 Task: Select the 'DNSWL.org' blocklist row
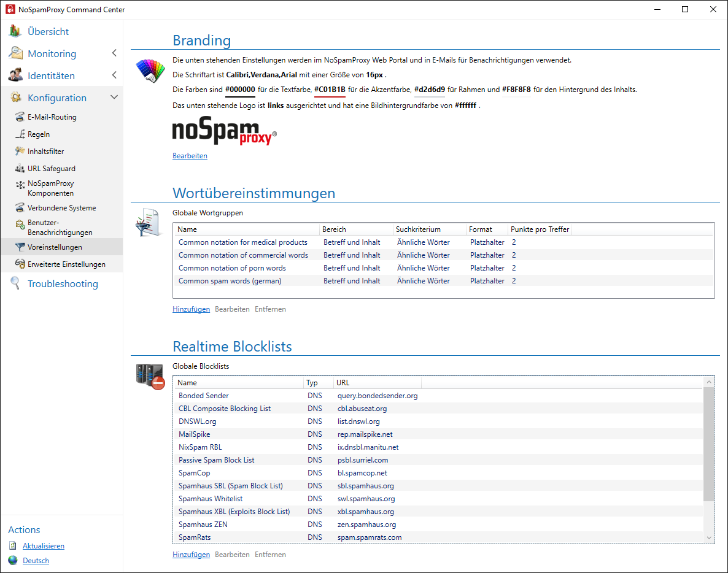click(x=439, y=421)
